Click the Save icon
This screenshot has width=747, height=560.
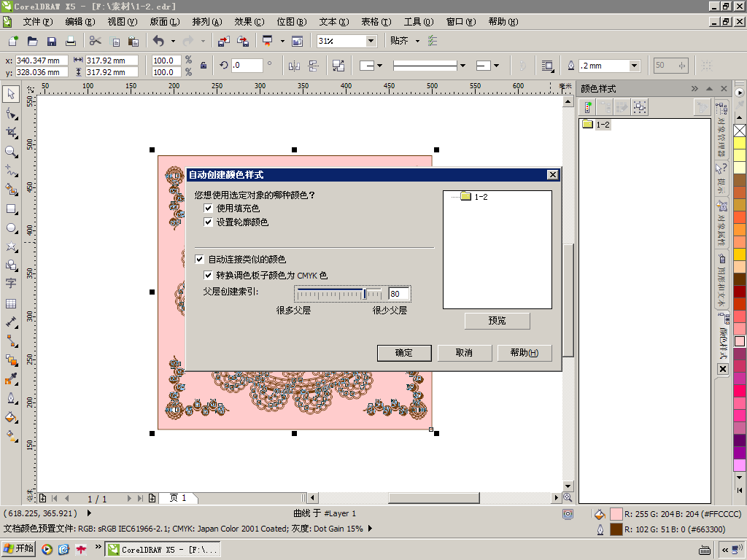pyautogui.click(x=52, y=41)
